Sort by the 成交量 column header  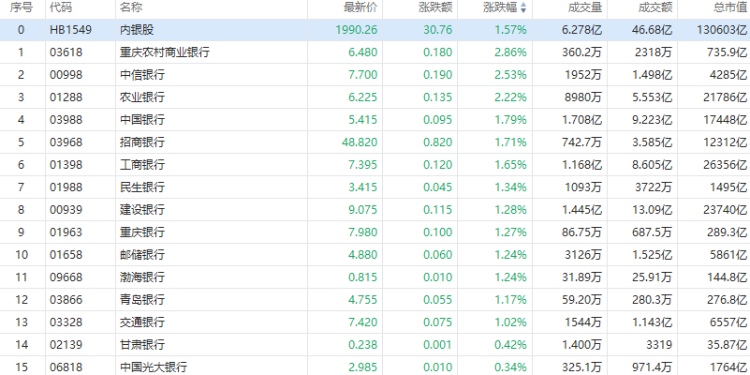coord(585,8)
